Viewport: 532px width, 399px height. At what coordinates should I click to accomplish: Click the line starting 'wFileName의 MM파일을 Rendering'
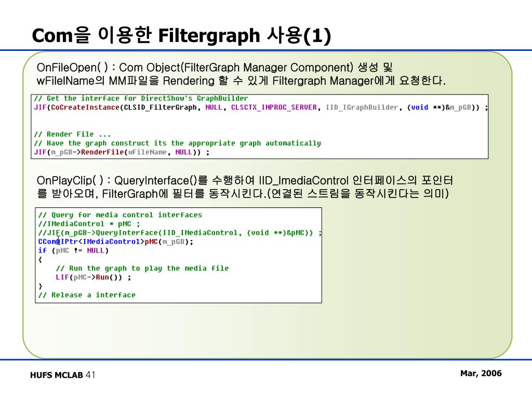tap(241, 81)
